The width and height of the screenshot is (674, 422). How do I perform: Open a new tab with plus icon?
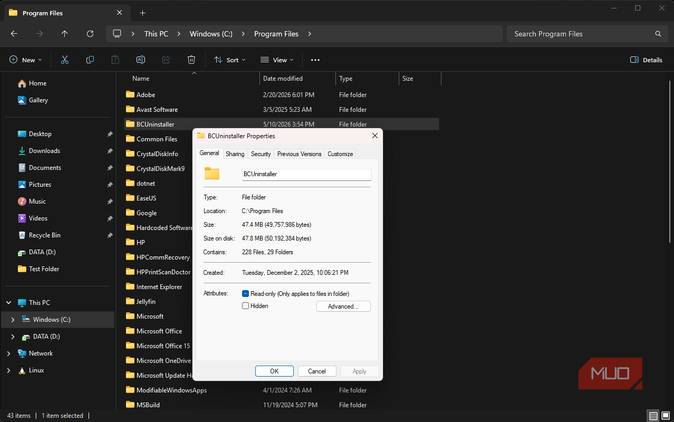pos(142,13)
